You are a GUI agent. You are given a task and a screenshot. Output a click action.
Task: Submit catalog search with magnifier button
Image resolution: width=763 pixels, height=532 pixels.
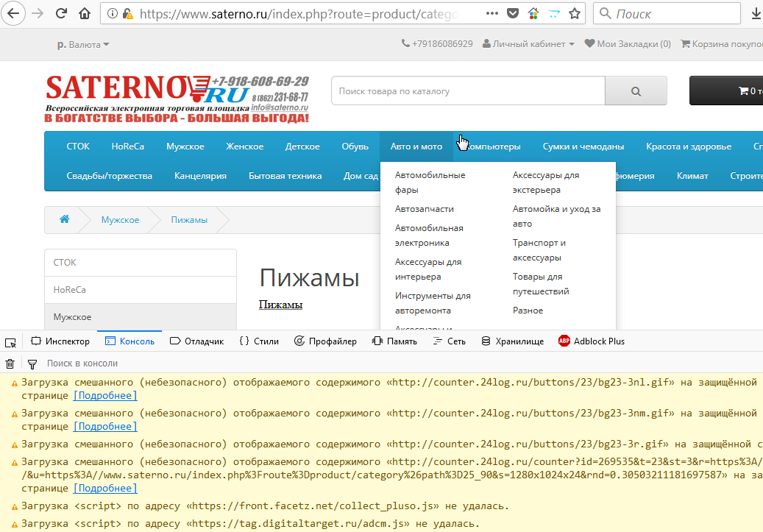click(x=636, y=91)
